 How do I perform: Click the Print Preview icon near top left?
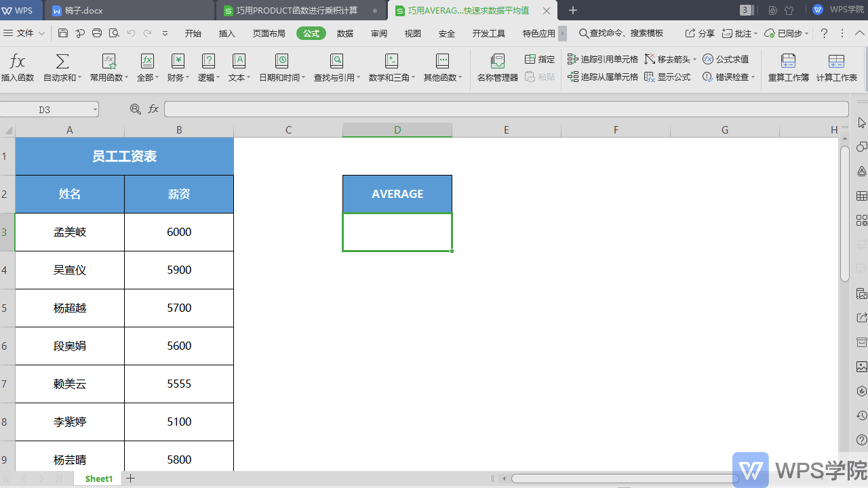click(113, 33)
